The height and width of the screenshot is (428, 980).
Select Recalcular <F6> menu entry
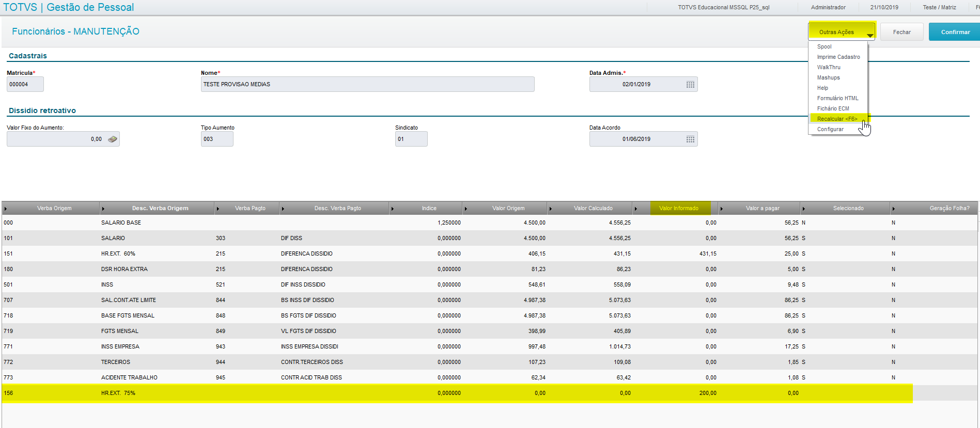tap(837, 119)
